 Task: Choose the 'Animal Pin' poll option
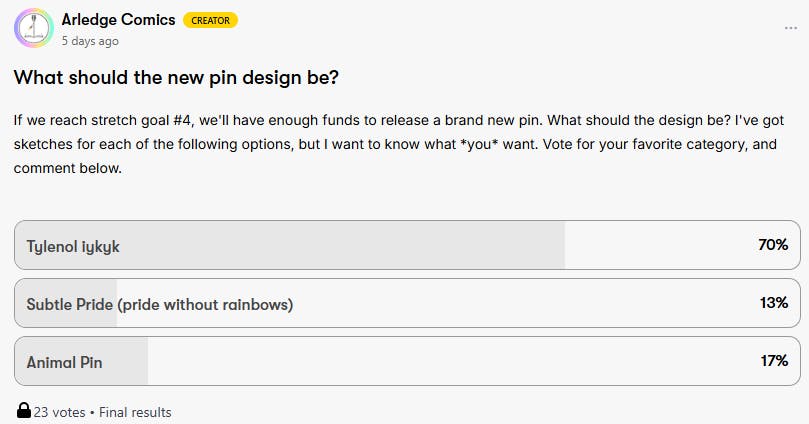pyautogui.click(x=64, y=362)
